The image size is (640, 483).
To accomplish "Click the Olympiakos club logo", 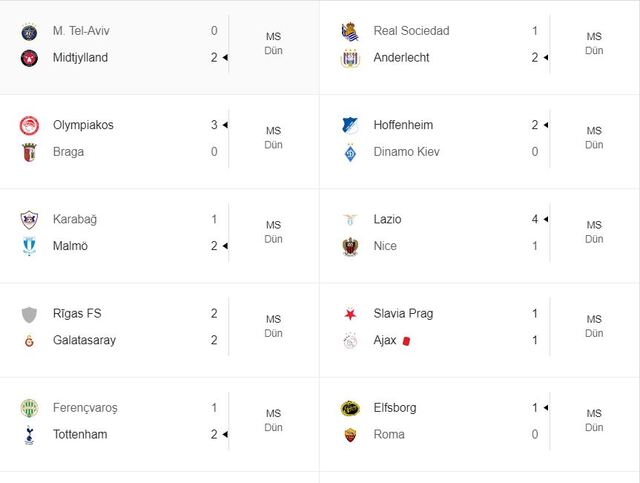I will tap(28, 125).
